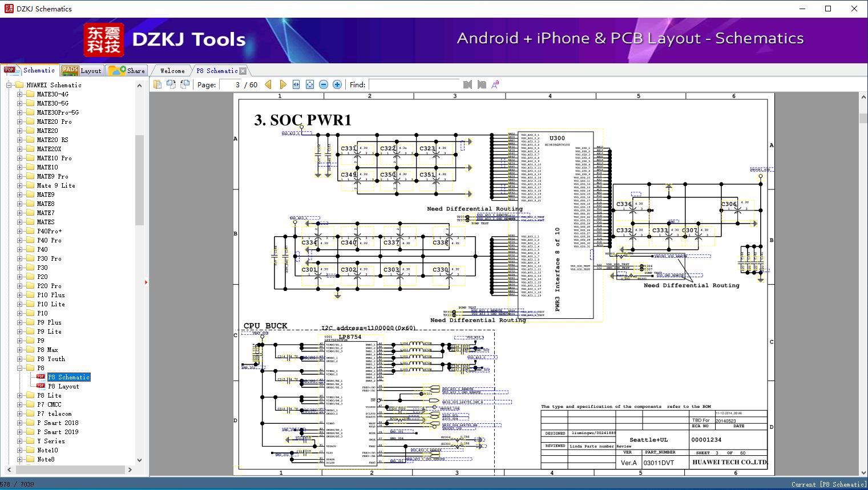Viewport: 868px width, 490px height.
Task: Select the P8 Schematic document tab
Action: click(x=217, y=71)
